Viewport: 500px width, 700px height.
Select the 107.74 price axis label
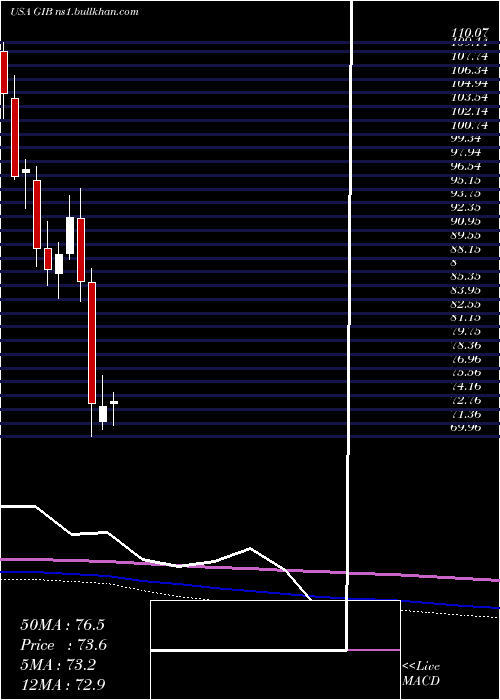[469, 57]
